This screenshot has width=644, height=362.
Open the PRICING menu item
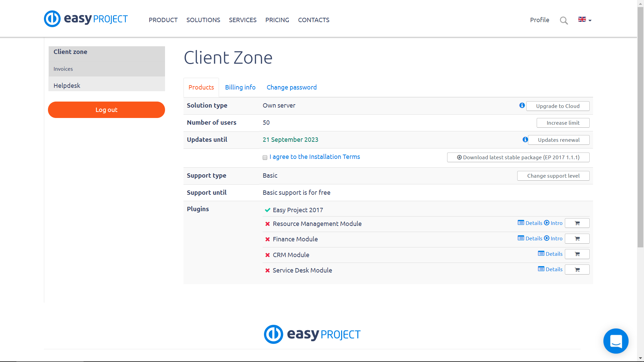277,20
